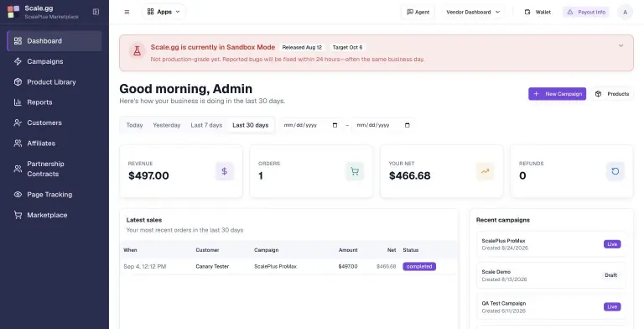Click the Draft badge on Scale Demo
Viewport: 644px width, 329px height.
610,275
